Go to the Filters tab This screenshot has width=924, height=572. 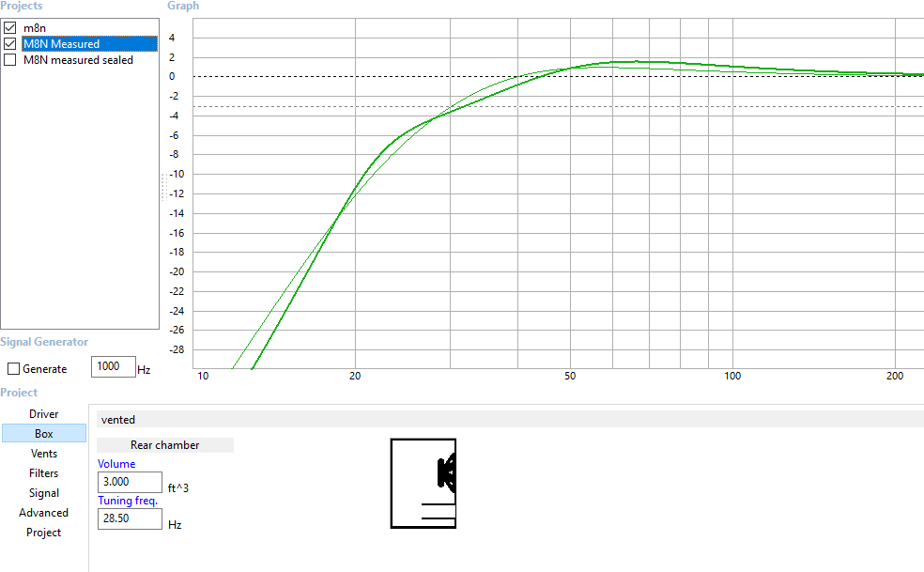tap(43, 473)
